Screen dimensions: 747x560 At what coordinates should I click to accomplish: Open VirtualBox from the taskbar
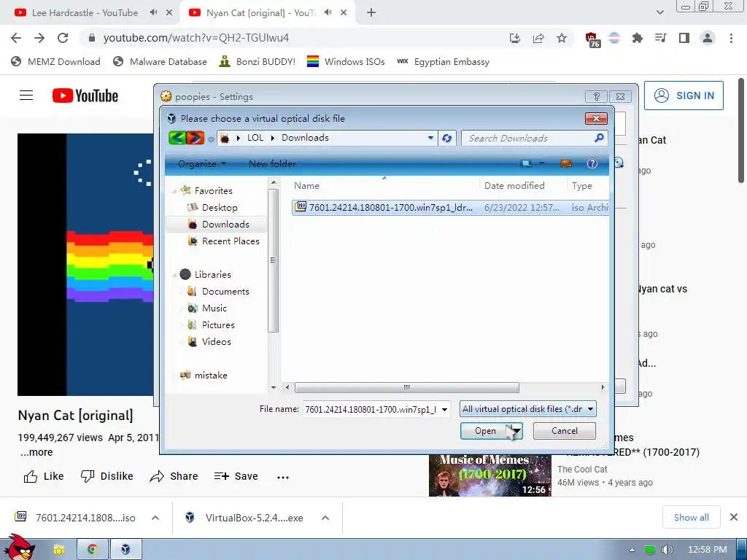(x=125, y=550)
